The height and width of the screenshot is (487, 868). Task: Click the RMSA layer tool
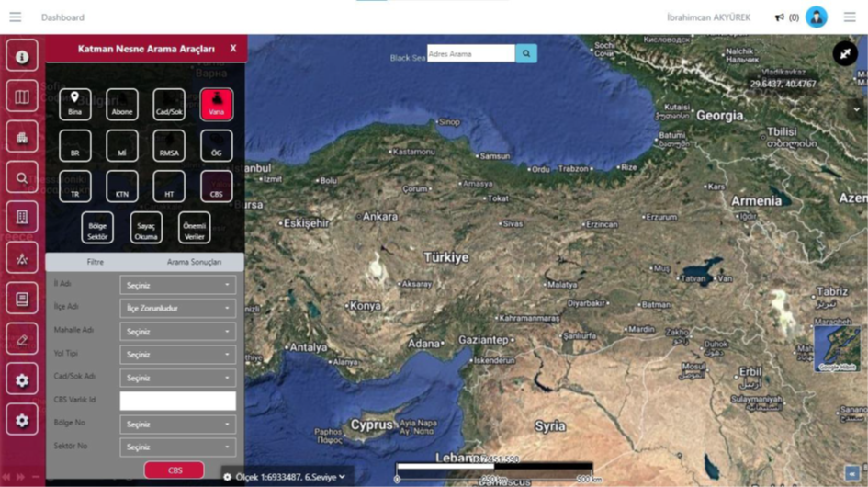(x=169, y=146)
